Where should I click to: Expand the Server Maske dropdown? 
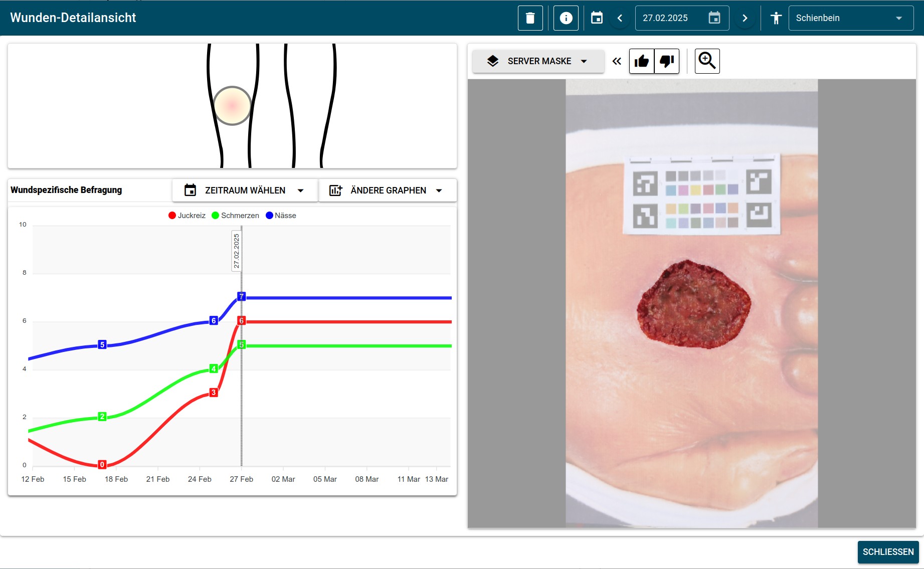(538, 61)
